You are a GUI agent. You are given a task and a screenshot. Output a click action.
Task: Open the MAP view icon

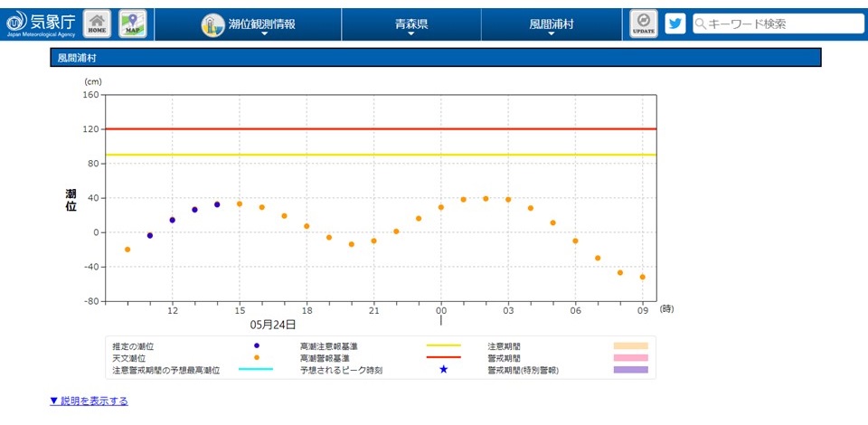tap(133, 24)
